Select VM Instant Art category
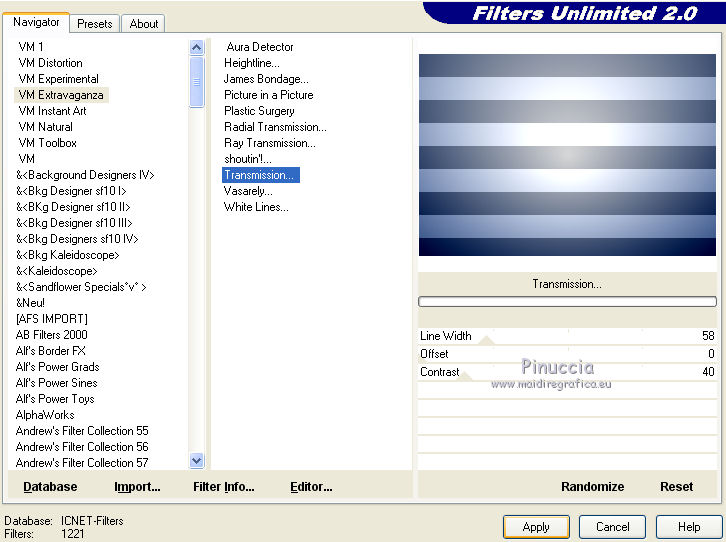 coord(52,111)
